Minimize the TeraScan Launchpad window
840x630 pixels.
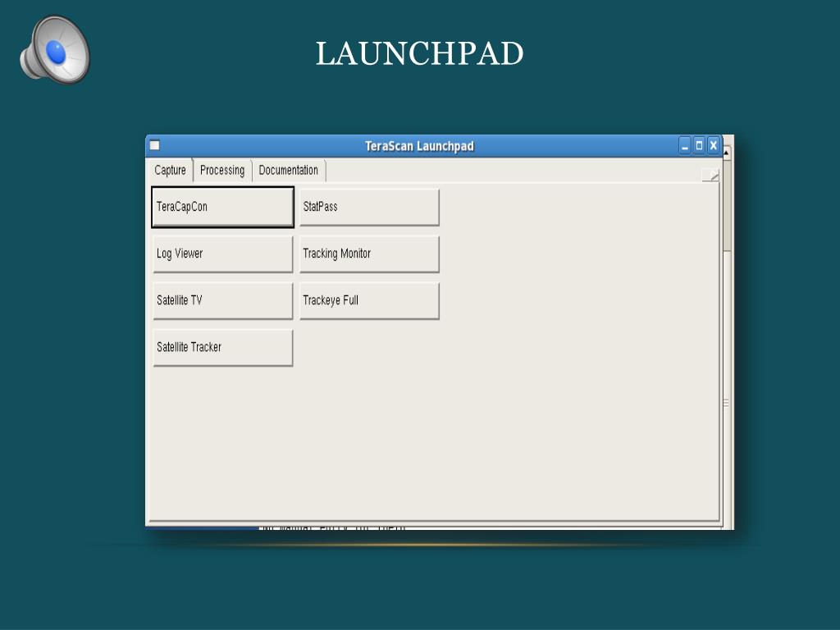coord(685,146)
